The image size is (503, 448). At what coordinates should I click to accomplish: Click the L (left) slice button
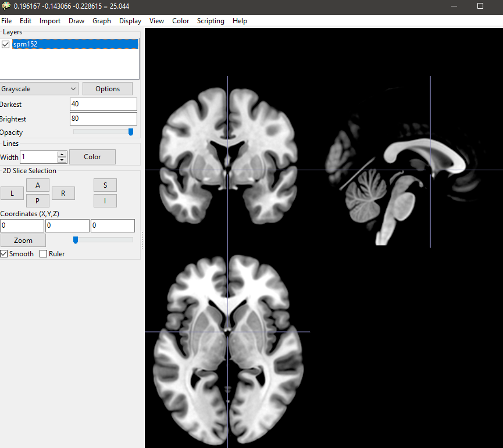(12, 193)
